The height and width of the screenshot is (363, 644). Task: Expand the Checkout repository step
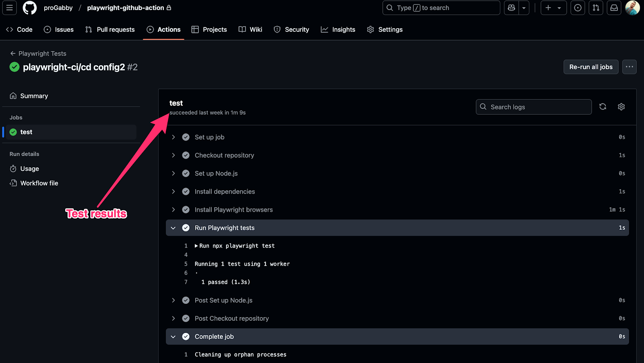point(397,155)
